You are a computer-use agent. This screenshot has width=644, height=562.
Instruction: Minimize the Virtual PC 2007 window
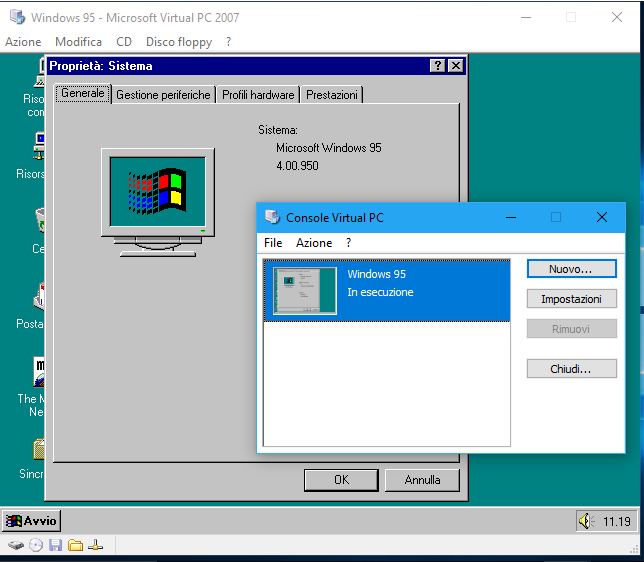pos(526,17)
